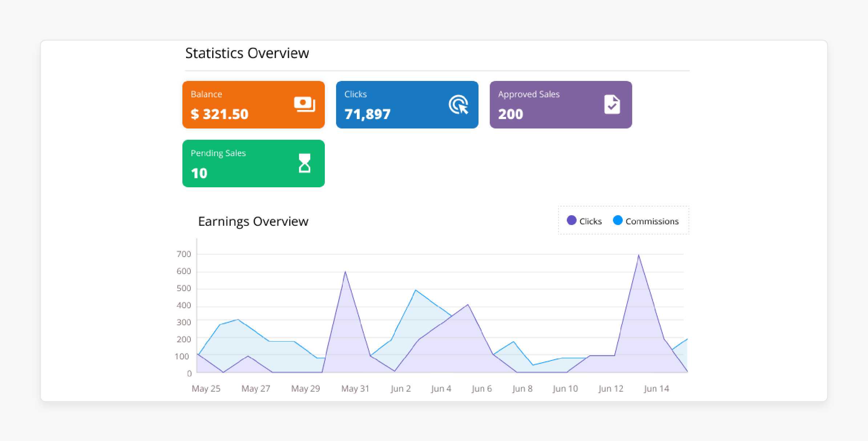Click the May 29 x-axis label

(x=306, y=389)
